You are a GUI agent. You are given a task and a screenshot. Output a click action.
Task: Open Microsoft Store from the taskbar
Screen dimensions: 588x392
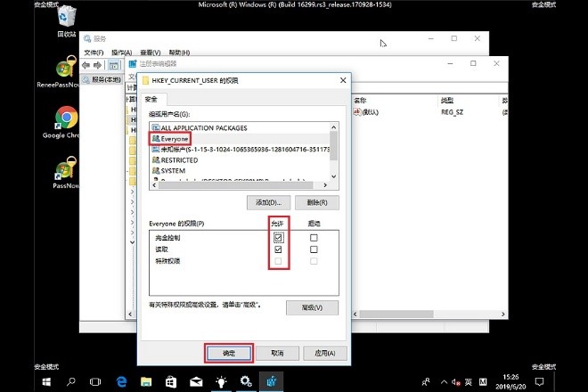click(x=171, y=382)
